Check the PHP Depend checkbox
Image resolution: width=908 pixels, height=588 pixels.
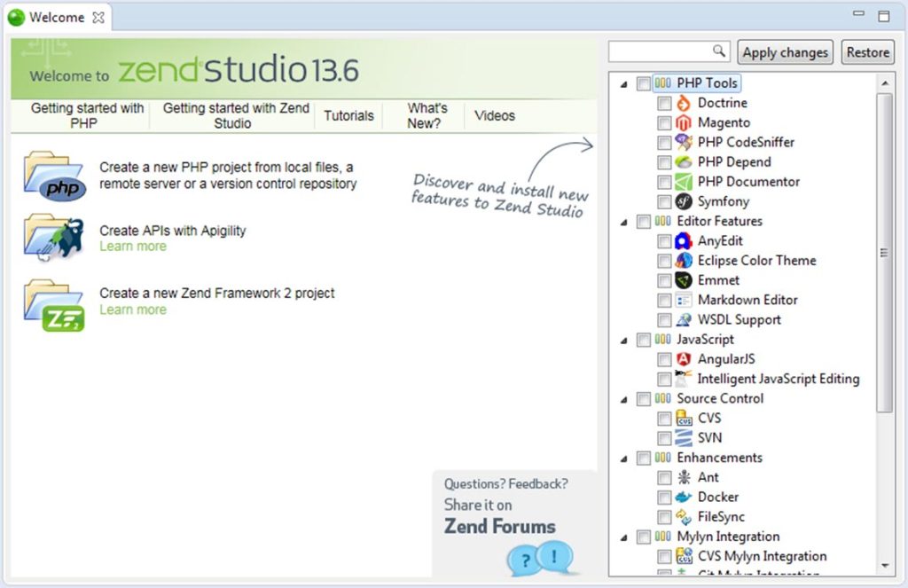point(664,161)
